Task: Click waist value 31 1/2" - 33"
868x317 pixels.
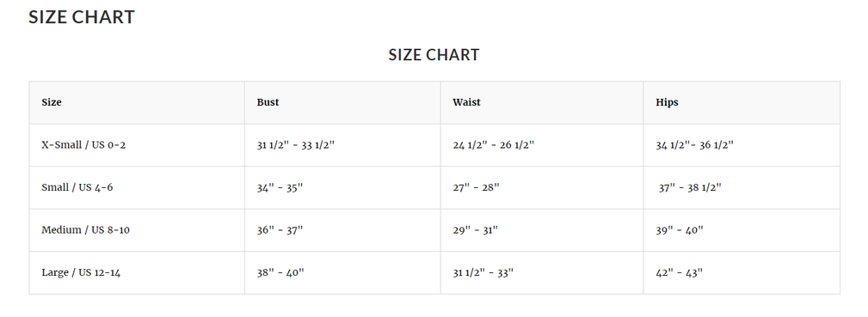Action: [483, 272]
